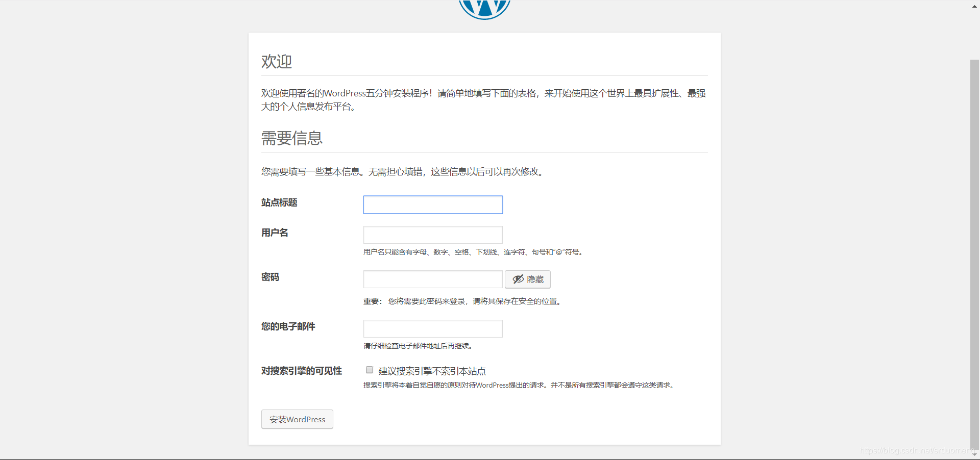Click the 用户名 label

tap(275, 233)
